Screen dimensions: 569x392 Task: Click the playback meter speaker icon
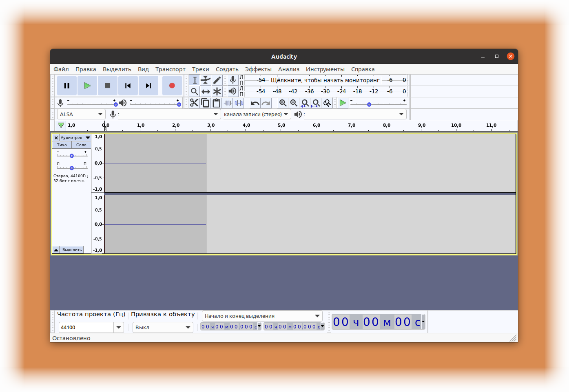(x=233, y=91)
